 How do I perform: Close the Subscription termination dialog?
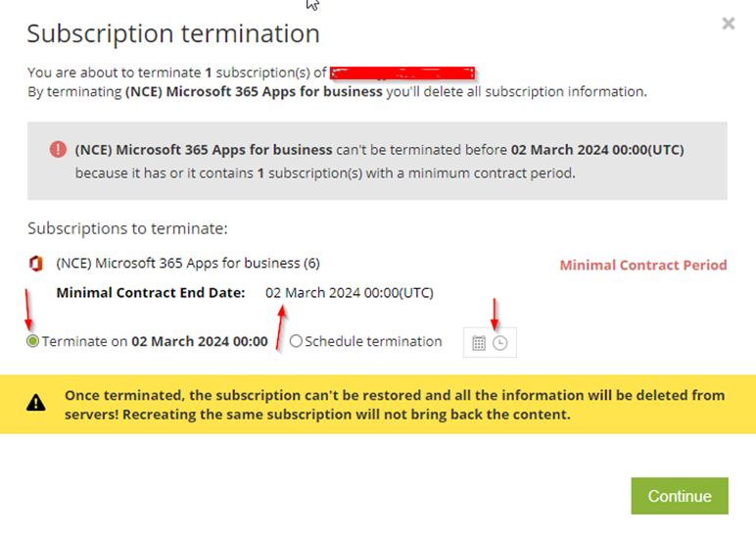click(x=728, y=24)
